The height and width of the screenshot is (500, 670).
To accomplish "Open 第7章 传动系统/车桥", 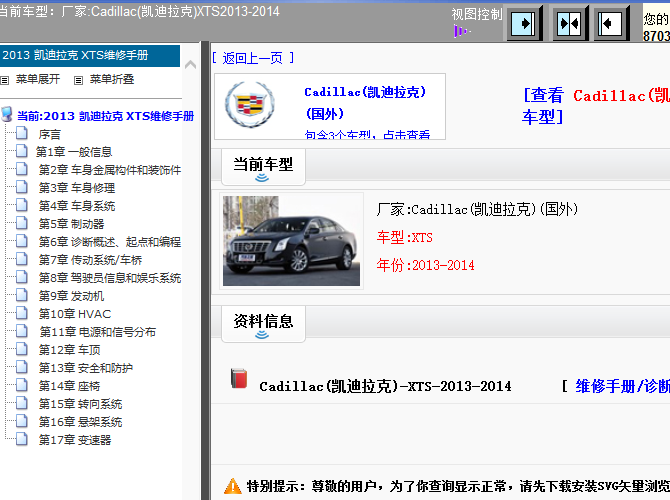I will coord(90,260).
